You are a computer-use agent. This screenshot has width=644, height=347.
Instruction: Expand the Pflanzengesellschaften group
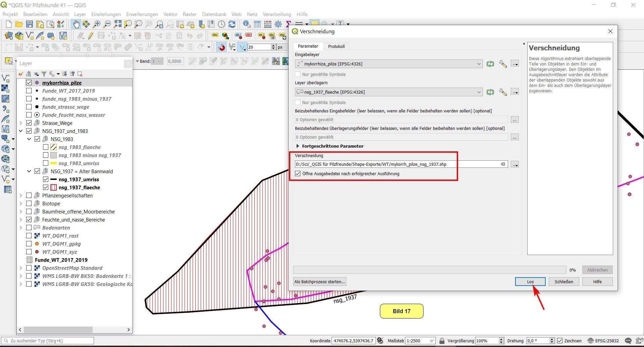21,195
